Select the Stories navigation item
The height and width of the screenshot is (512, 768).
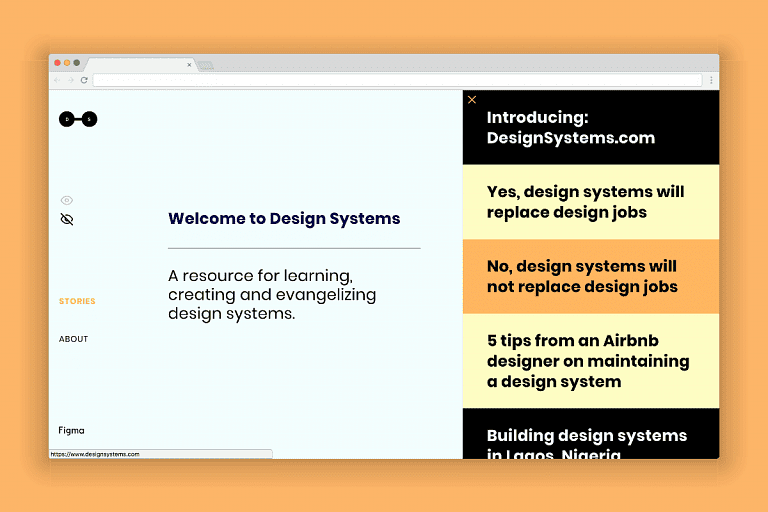click(x=77, y=301)
